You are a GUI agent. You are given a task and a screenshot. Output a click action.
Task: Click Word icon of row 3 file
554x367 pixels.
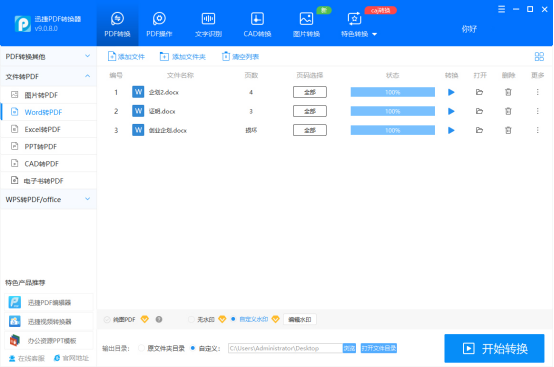point(138,130)
